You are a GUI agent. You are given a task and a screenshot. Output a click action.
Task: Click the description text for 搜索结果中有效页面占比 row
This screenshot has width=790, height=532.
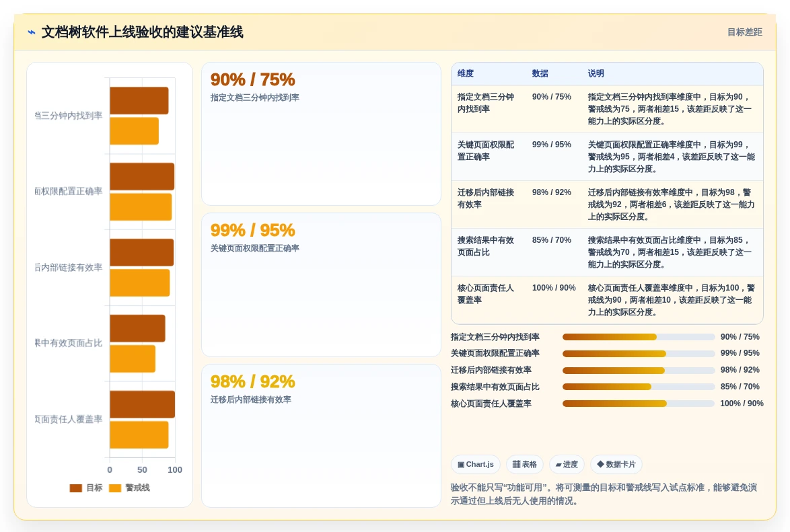[x=670, y=252]
